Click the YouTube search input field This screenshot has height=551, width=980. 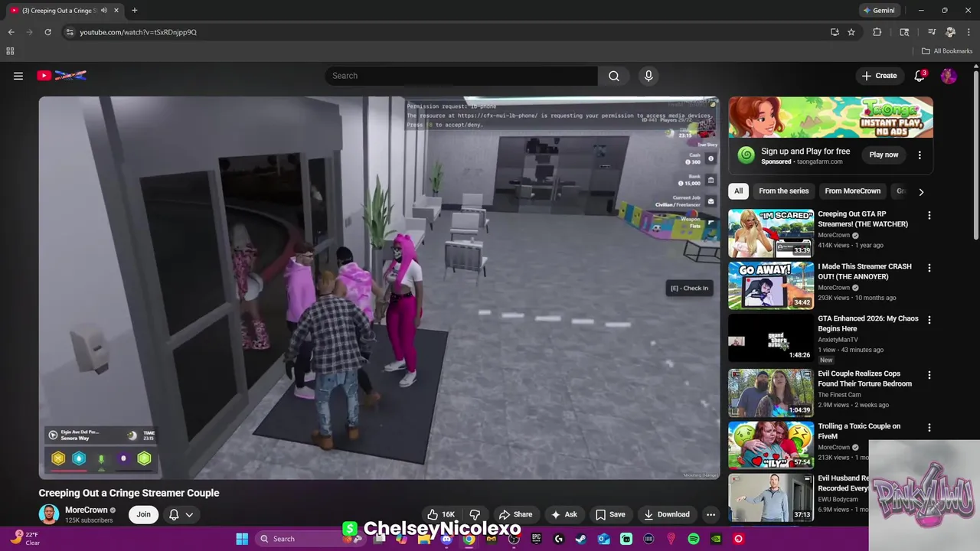pyautogui.click(x=462, y=76)
